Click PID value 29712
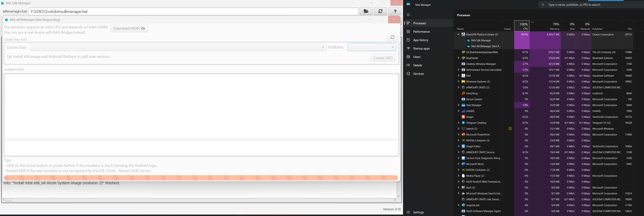 628,34
